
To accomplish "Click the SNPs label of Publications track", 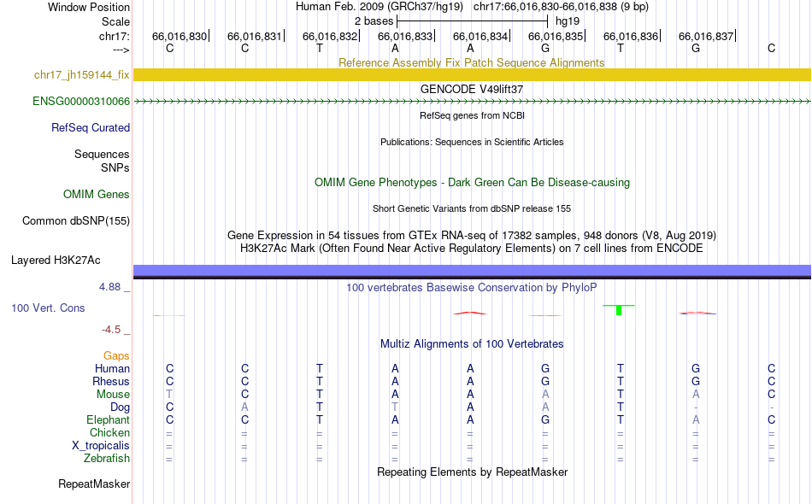I will (x=115, y=167).
